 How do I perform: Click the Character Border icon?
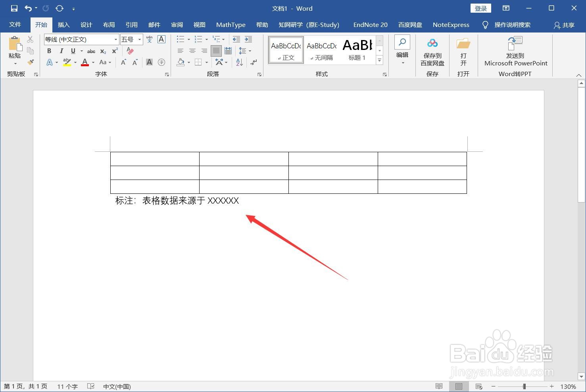(161, 39)
